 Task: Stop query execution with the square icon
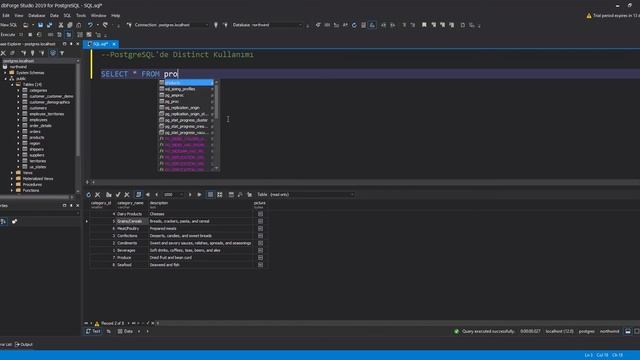pyautogui.click(x=30, y=35)
